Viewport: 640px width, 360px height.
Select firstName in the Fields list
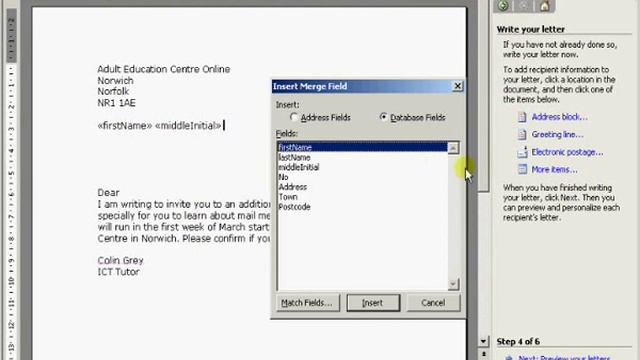tap(362, 147)
